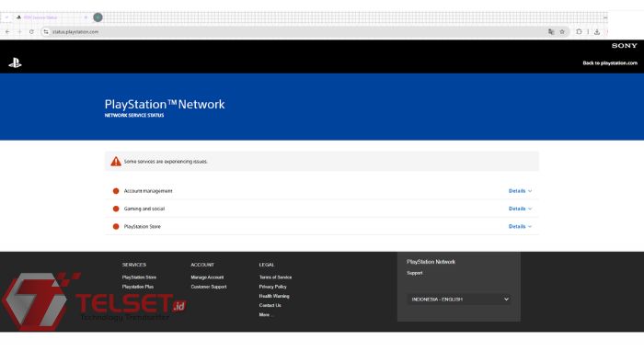Open PlayStation Store footer link
This screenshot has height=362, width=644.
coord(139,277)
